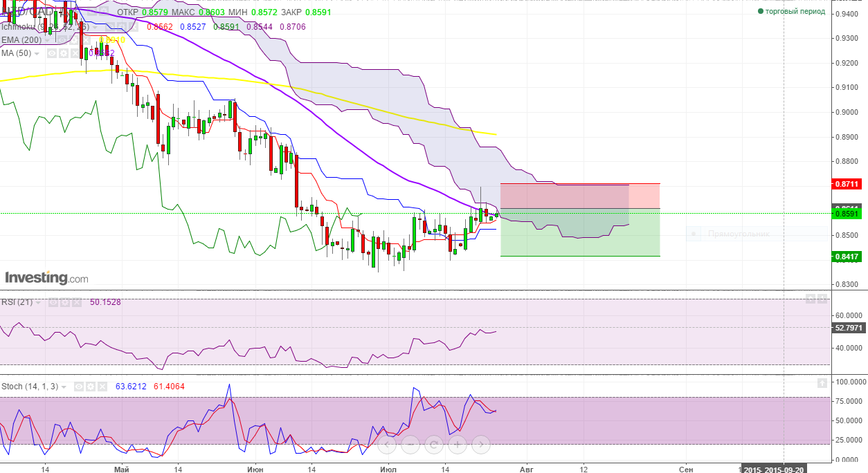Click the date label 2015-09-20
Viewport: 868px width, 473px height.
click(783, 468)
